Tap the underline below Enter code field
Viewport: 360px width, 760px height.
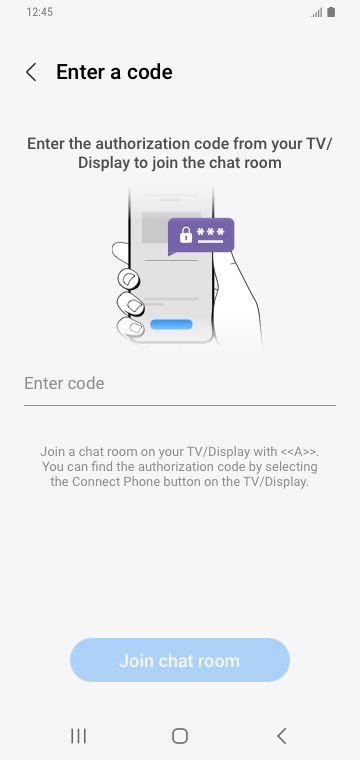(180, 405)
